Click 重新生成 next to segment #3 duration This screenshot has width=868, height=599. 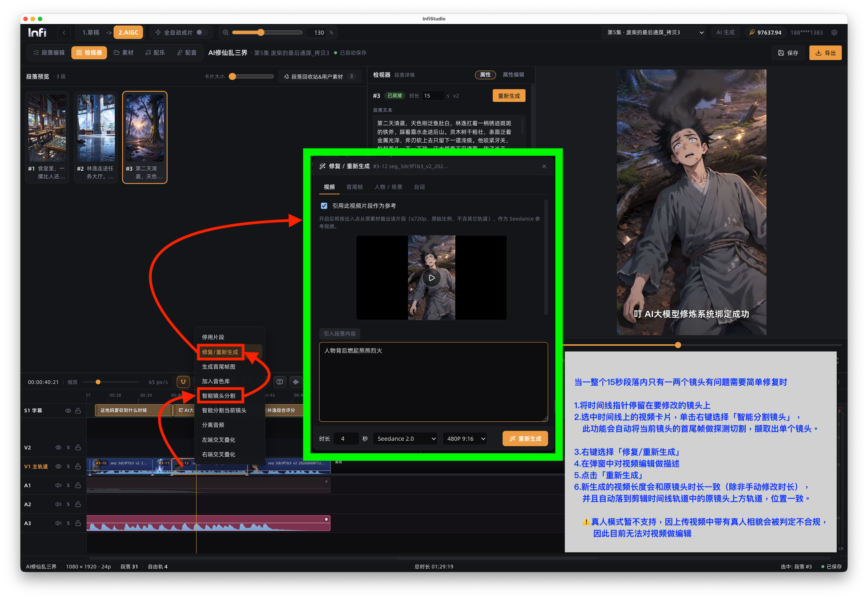(x=509, y=96)
